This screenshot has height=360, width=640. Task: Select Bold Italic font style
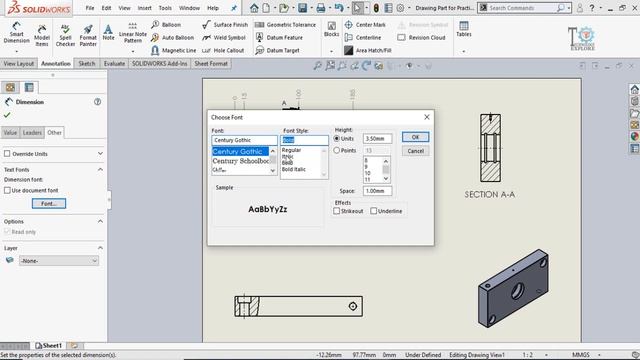(x=293, y=169)
